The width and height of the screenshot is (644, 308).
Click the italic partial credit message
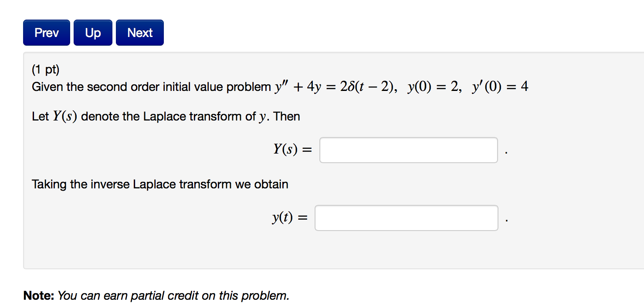pos(173,296)
